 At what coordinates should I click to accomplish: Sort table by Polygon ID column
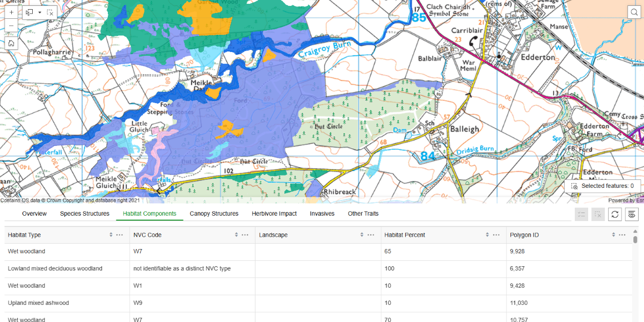click(613, 235)
